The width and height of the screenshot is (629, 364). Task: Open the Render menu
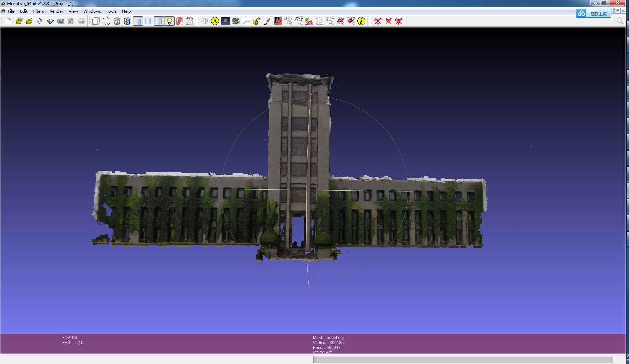click(x=56, y=11)
